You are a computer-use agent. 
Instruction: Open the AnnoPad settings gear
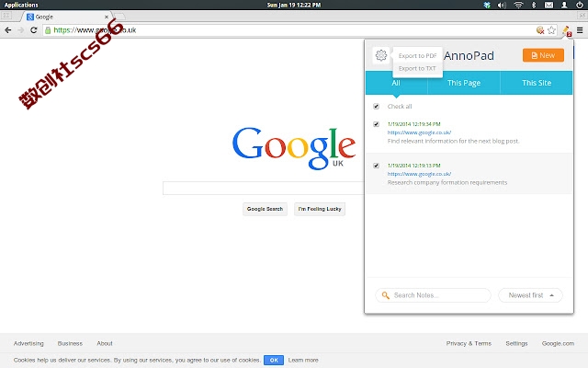(381, 55)
